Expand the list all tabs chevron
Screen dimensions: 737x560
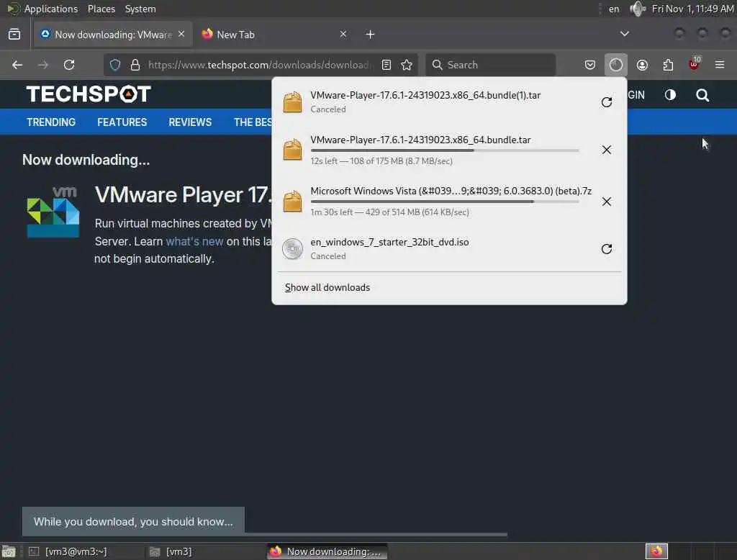pyautogui.click(x=624, y=34)
